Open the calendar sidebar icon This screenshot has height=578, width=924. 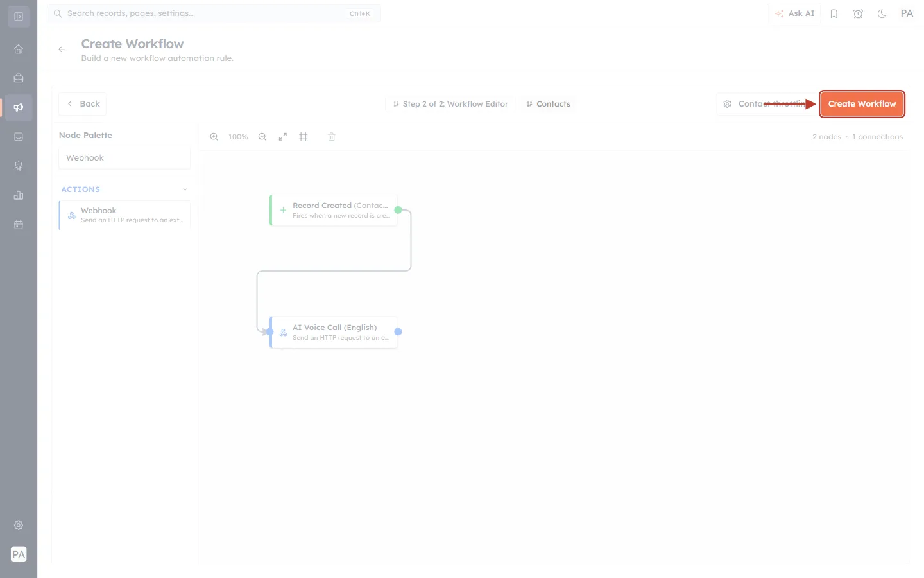click(x=19, y=225)
